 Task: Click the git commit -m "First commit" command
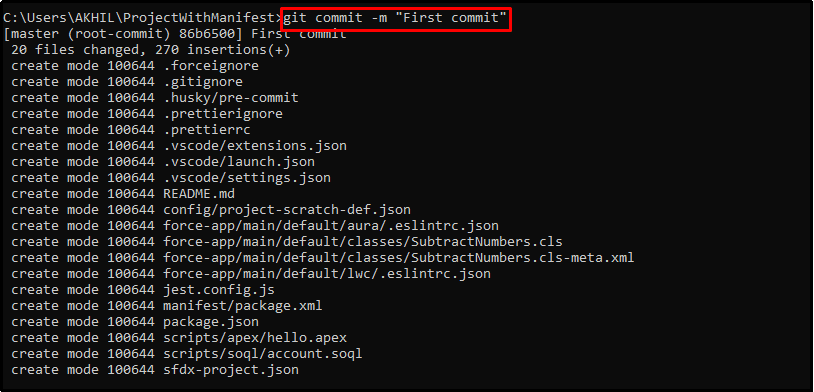(395, 18)
